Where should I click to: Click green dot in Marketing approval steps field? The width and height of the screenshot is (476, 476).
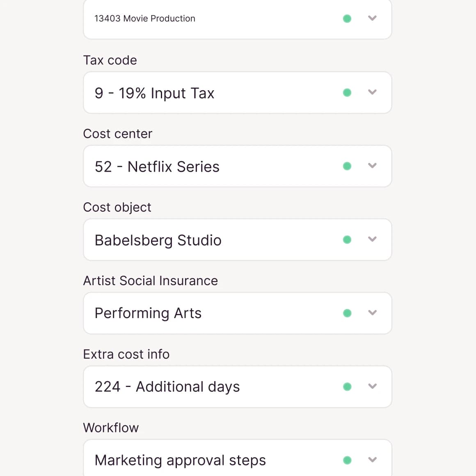[x=347, y=460]
